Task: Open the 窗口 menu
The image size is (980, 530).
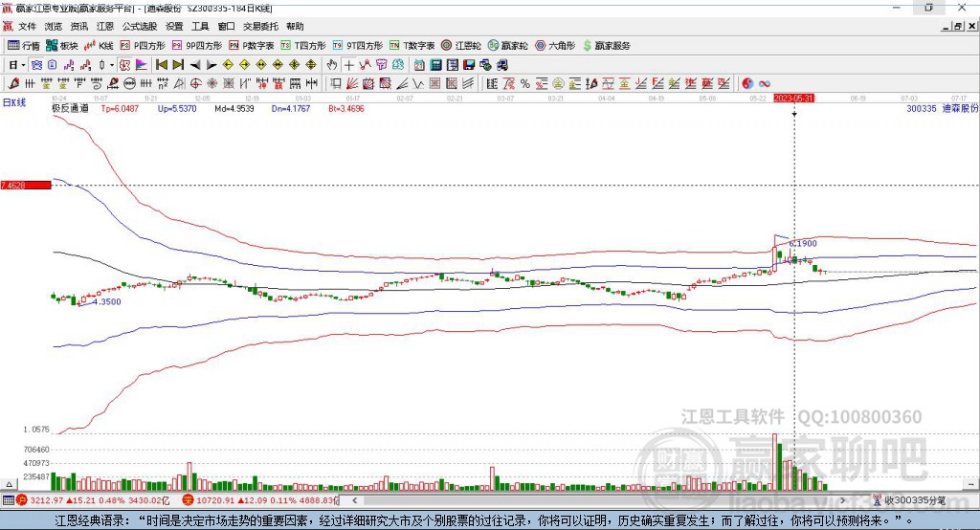Action: (x=226, y=26)
